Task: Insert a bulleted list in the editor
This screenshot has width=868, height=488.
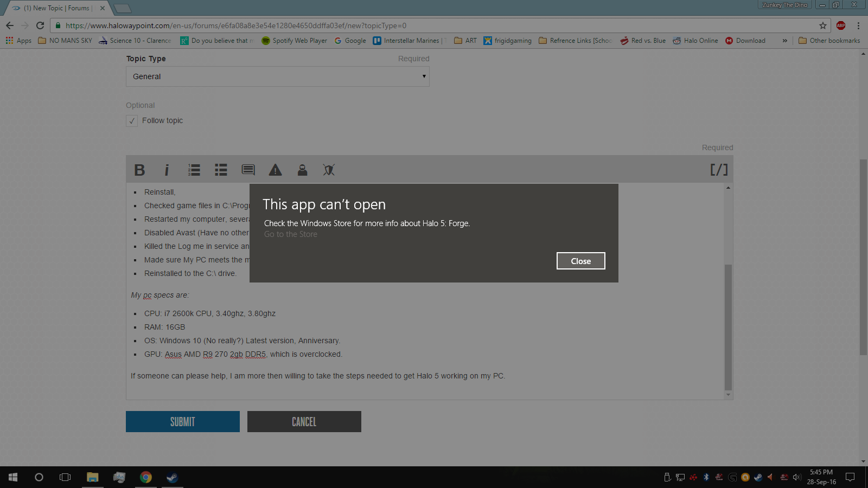Action: pyautogui.click(x=221, y=170)
